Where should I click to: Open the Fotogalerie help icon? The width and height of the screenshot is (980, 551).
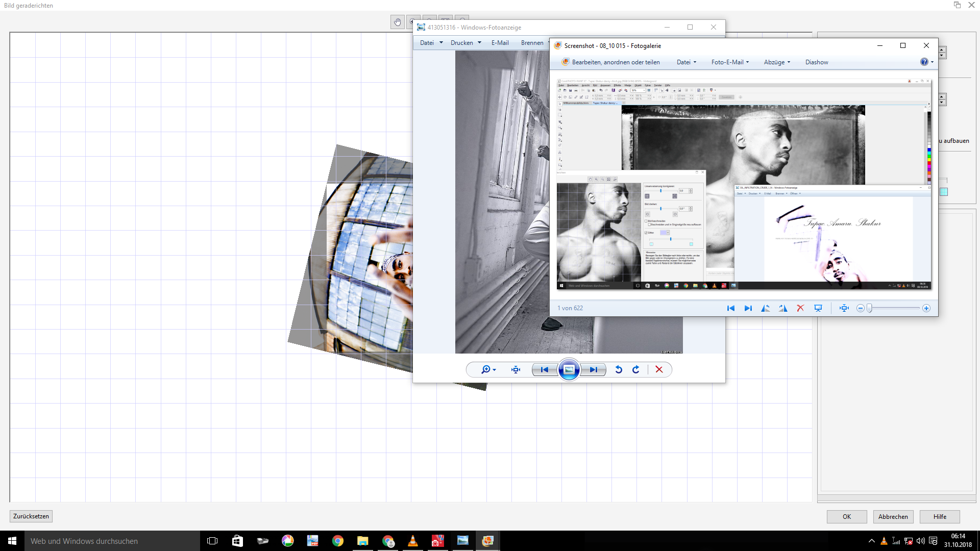(x=924, y=62)
